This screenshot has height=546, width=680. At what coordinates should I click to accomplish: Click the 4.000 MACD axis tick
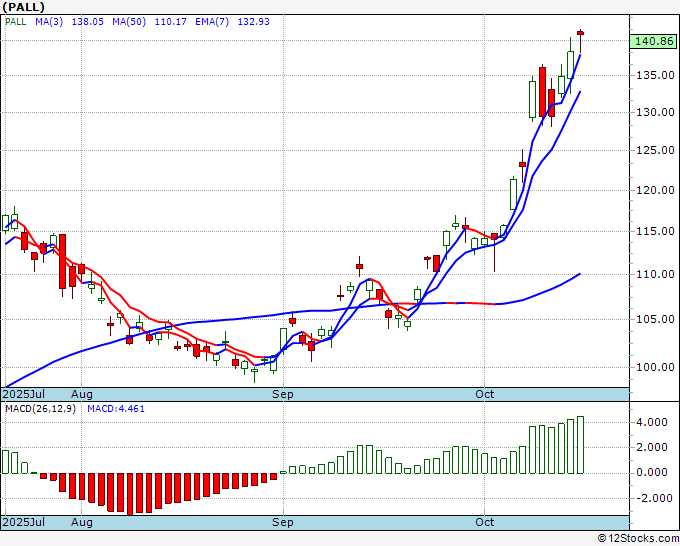point(652,422)
